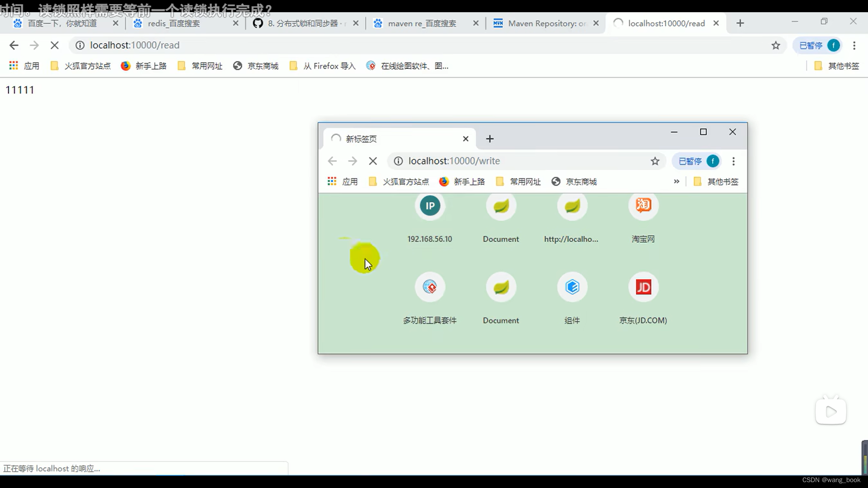Open 在线绘图软件 bookmark

tap(407, 66)
